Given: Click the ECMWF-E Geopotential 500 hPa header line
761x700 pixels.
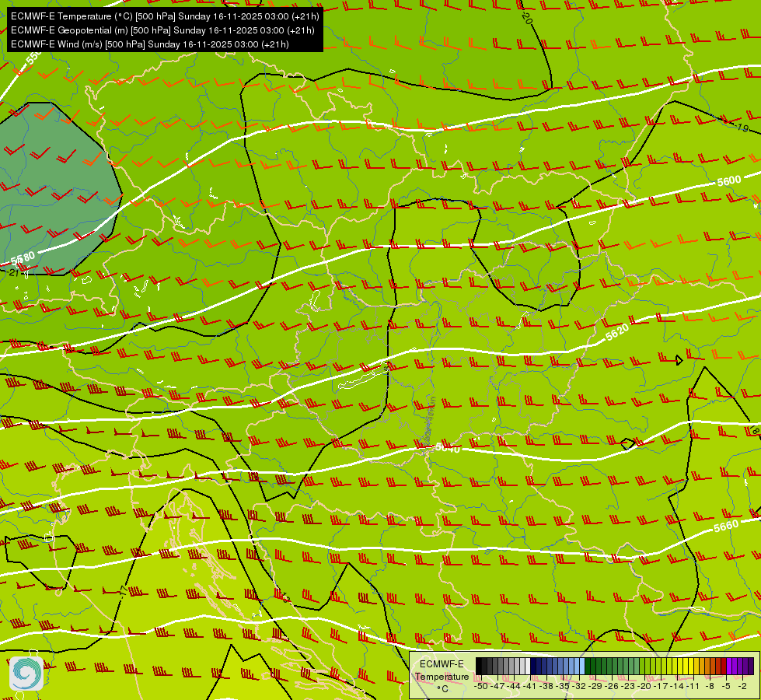Looking at the screenshot, I should [x=162, y=30].
